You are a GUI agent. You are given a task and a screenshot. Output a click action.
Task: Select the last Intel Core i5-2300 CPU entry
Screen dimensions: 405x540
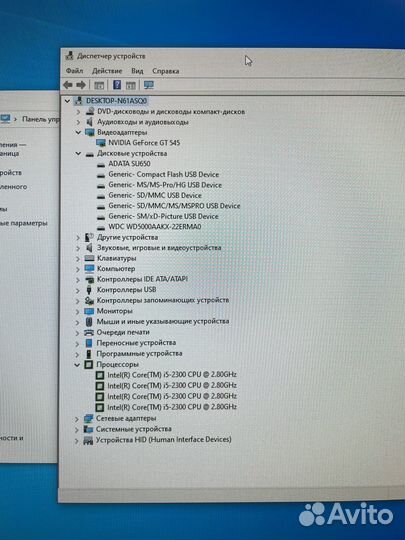[x=172, y=407]
